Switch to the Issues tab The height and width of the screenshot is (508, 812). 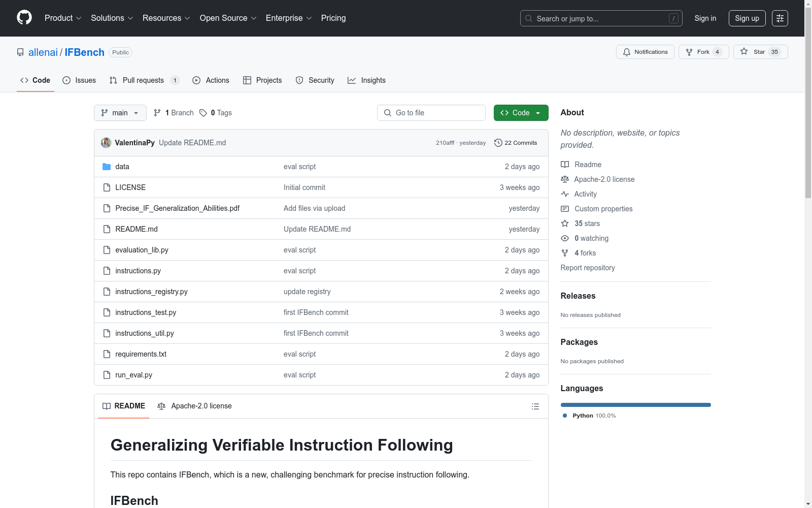pos(79,80)
